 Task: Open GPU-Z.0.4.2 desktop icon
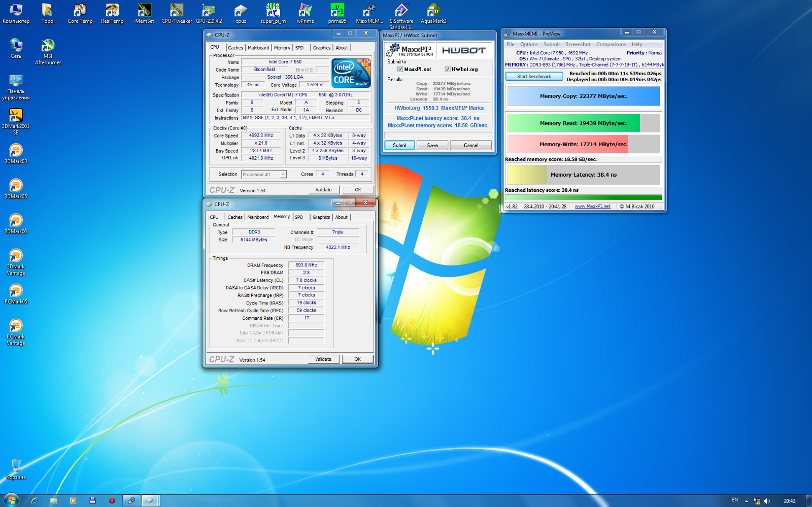click(209, 14)
